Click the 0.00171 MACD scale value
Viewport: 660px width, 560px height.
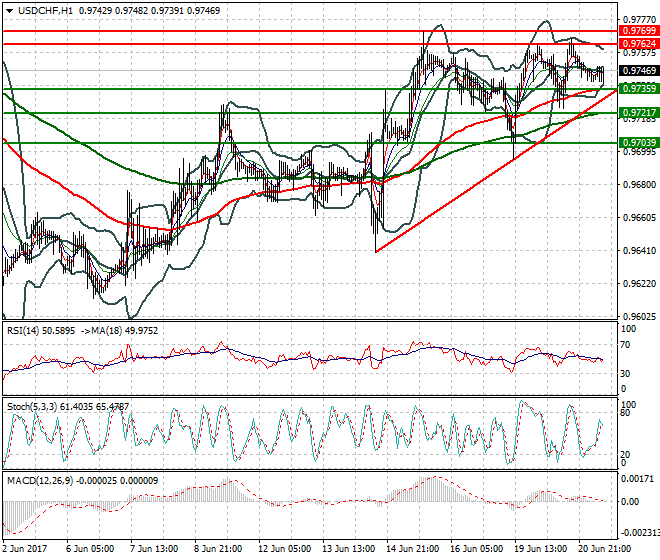638,479
